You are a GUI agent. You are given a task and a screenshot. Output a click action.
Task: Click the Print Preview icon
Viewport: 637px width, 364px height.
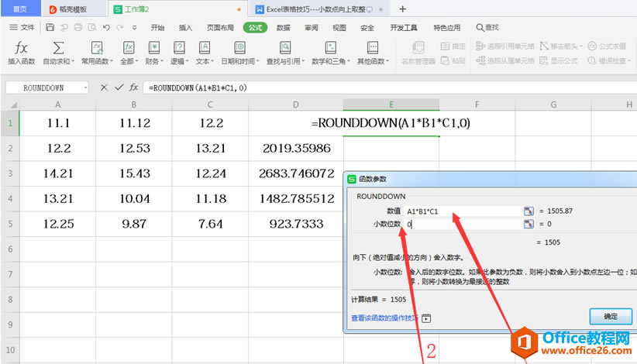[92, 27]
